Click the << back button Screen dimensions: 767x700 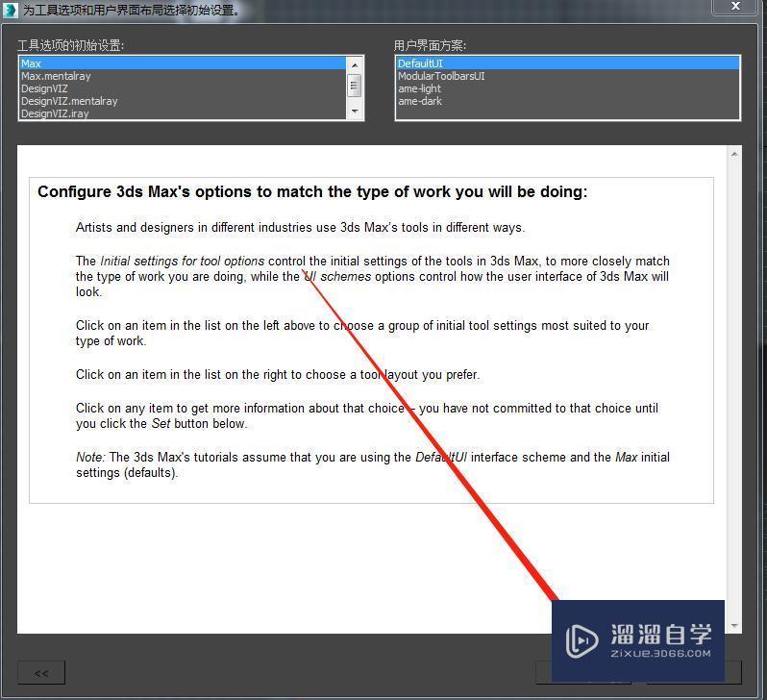click(x=41, y=673)
